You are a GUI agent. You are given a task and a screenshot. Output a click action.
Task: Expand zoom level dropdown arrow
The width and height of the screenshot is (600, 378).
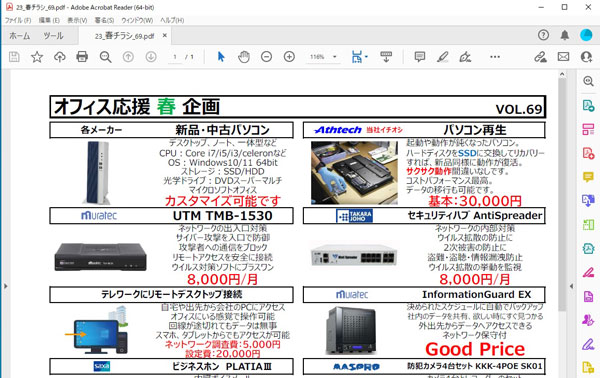(x=335, y=57)
